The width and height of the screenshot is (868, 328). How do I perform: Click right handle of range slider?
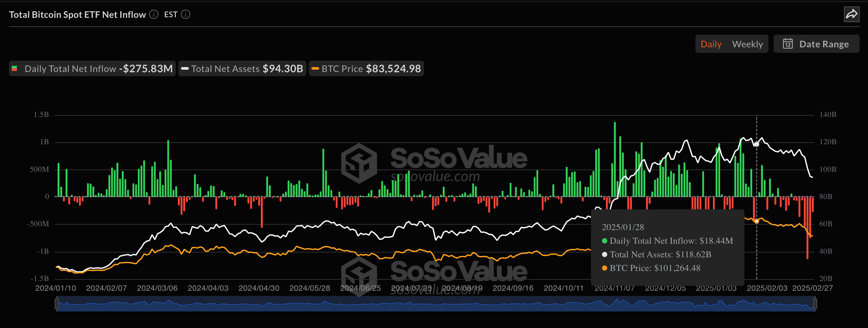tap(815, 303)
